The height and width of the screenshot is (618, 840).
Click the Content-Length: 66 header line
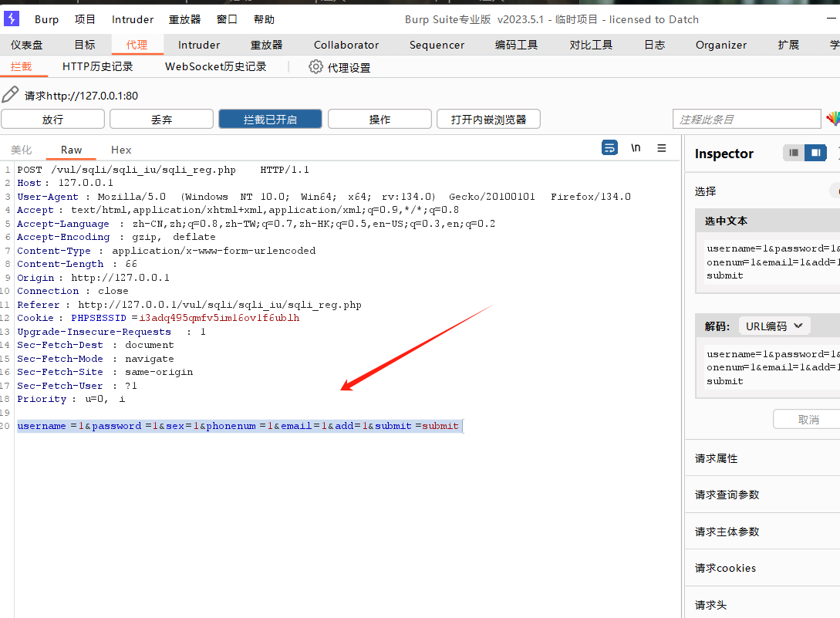[x=76, y=264]
